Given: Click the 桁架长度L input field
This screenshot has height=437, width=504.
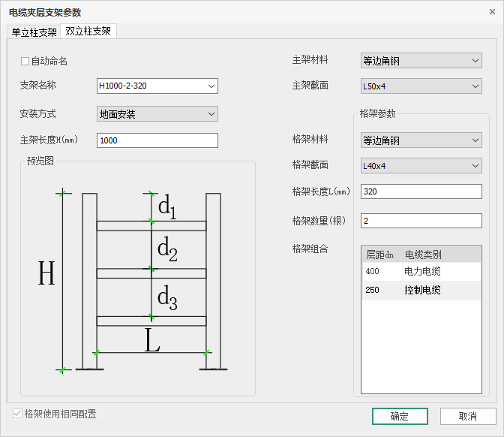Looking at the screenshot, I should [x=420, y=191].
